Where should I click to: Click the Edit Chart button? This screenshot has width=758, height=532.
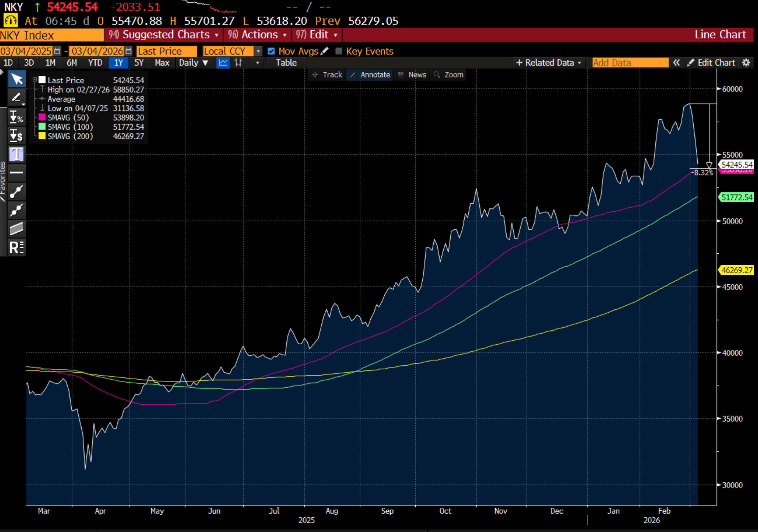point(711,63)
